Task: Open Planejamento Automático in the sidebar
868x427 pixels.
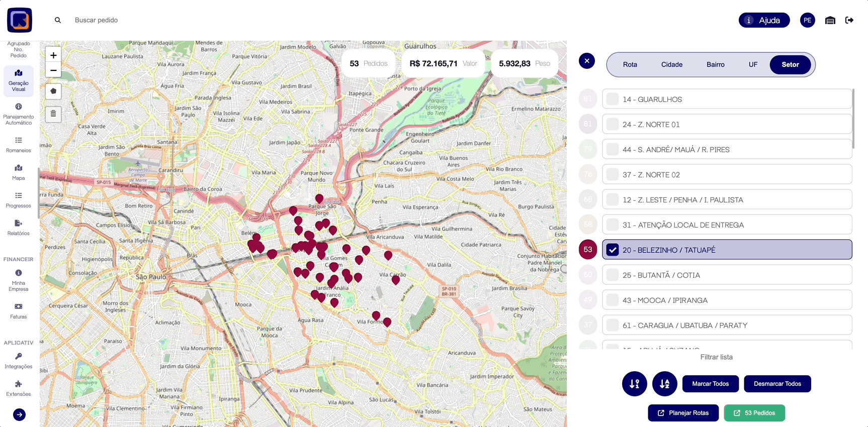Action: 19,114
